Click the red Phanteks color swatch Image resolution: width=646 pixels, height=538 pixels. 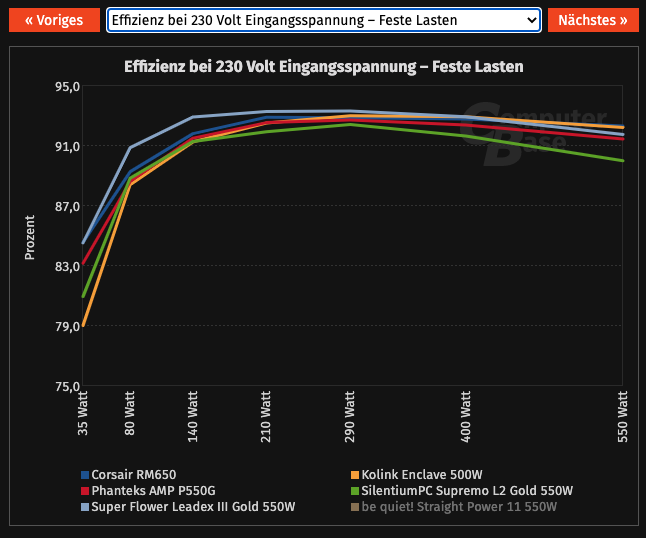tap(85, 491)
